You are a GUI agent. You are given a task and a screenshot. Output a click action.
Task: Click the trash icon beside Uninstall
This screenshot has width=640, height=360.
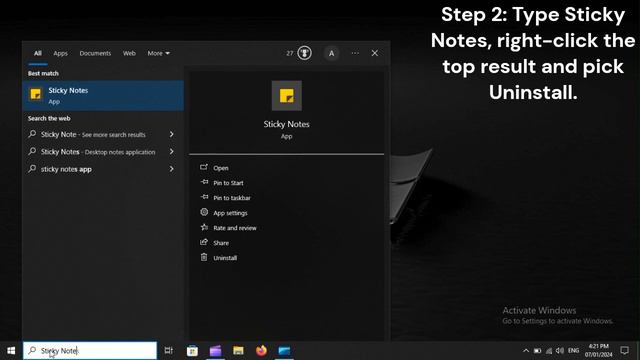(x=204, y=257)
